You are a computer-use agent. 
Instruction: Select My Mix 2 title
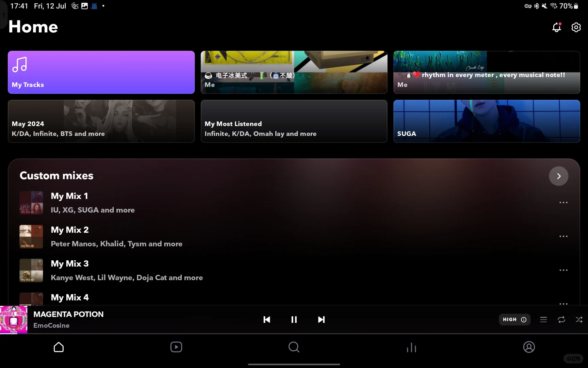pyautogui.click(x=70, y=230)
